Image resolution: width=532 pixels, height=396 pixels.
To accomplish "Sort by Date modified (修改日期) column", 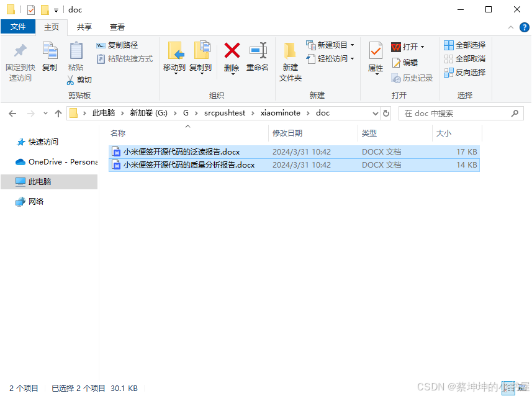I will click(x=313, y=133).
